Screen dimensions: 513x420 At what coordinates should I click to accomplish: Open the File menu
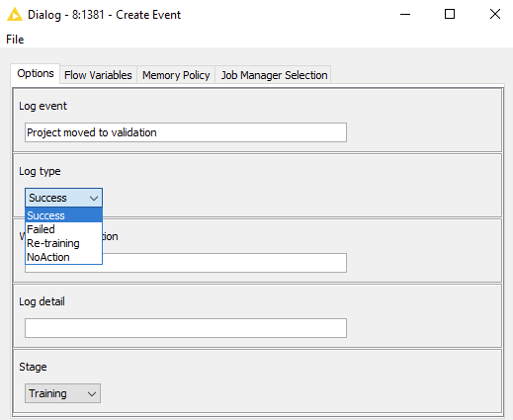tap(15, 40)
